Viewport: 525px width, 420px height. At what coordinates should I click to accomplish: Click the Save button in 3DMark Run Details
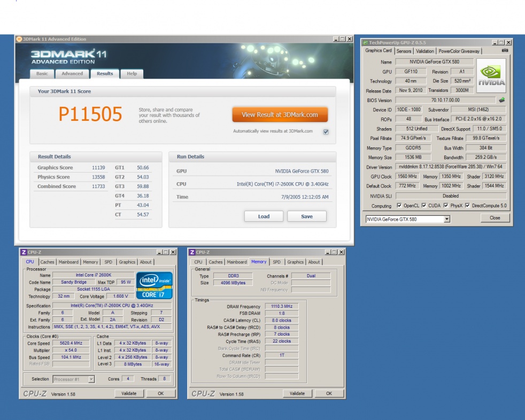point(307,216)
